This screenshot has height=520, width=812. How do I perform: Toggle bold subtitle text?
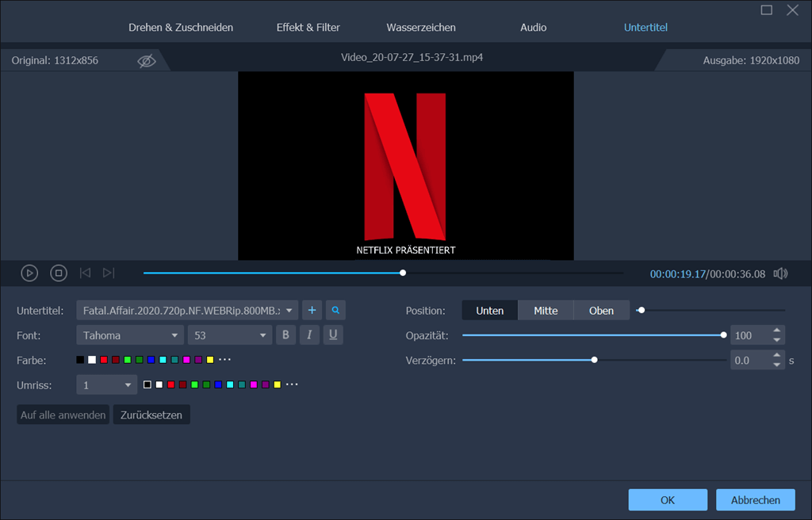(285, 335)
